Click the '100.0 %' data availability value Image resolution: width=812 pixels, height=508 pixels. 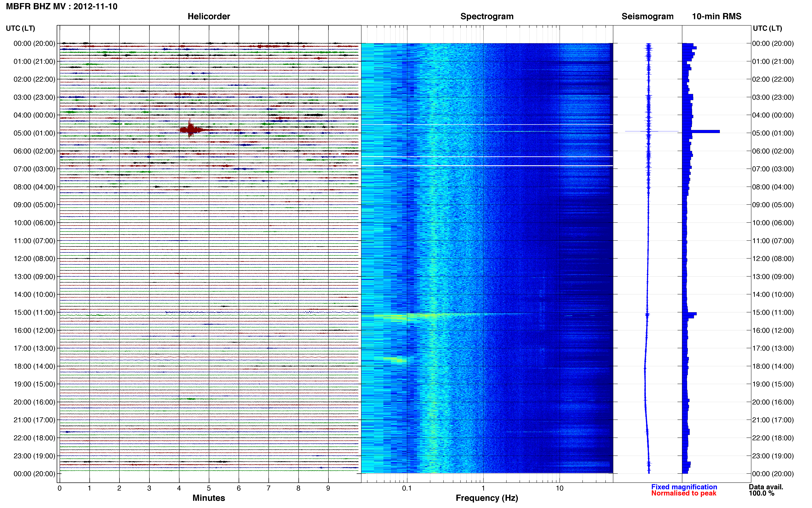coord(762,493)
